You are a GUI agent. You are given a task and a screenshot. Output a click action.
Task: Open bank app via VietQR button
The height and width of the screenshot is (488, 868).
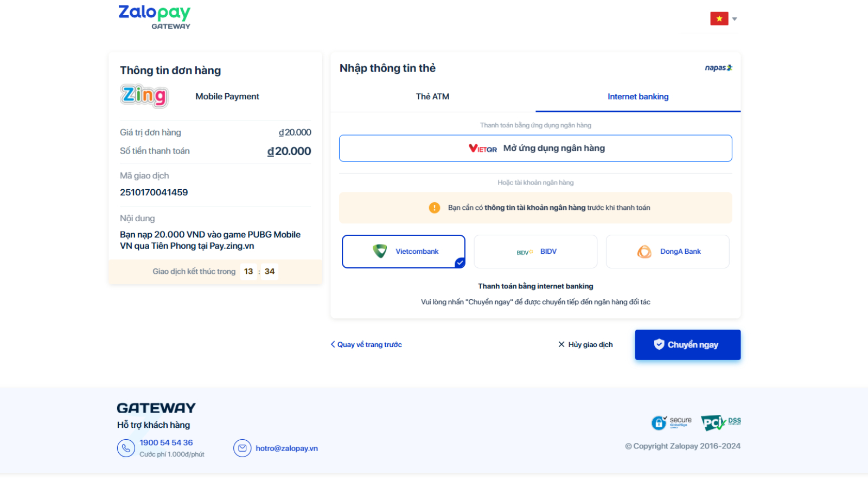click(535, 148)
